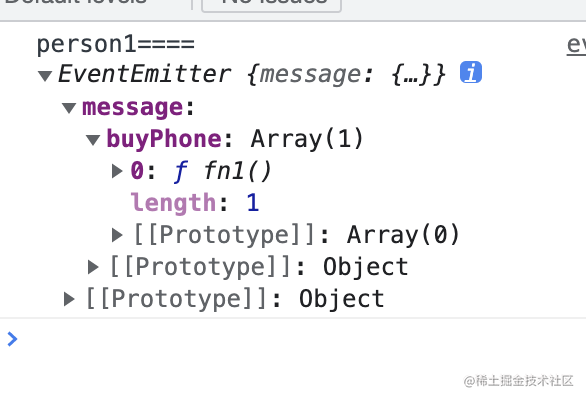Image resolution: width=586 pixels, height=400 pixels.
Task: Click the No issues button
Action: (x=271, y=3)
